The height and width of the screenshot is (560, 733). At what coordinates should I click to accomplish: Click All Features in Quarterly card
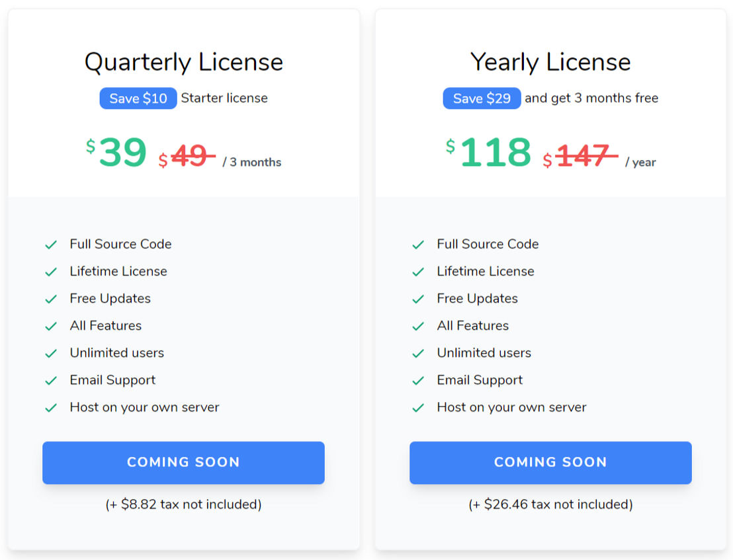pos(106,325)
